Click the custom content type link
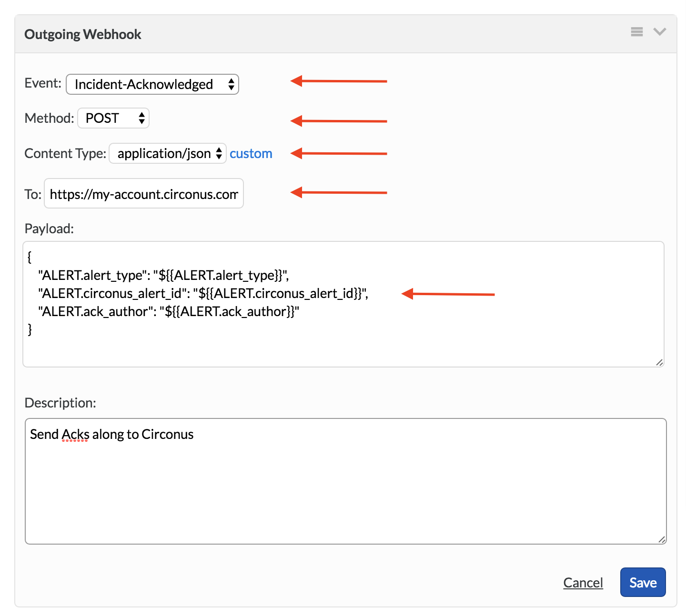686x616 pixels. [251, 153]
